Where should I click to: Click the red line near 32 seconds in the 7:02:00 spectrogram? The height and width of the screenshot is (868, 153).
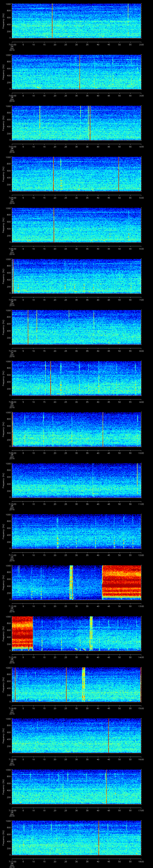point(79,72)
